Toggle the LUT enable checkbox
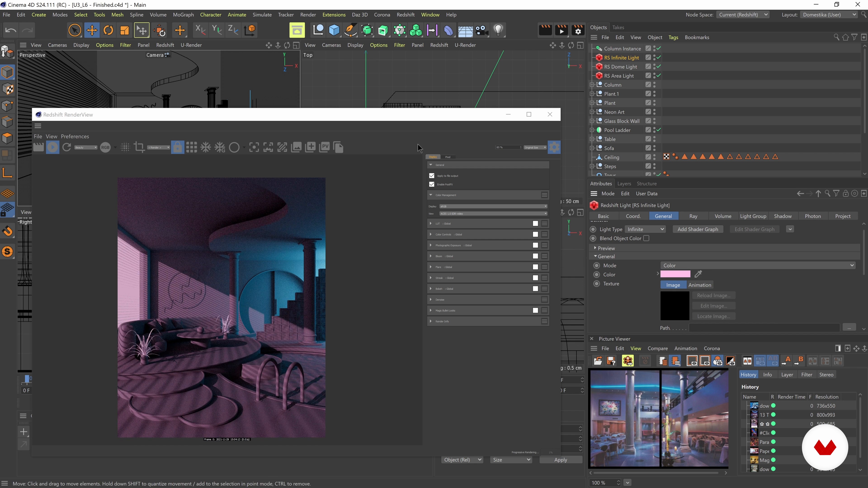 pyautogui.click(x=535, y=224)
